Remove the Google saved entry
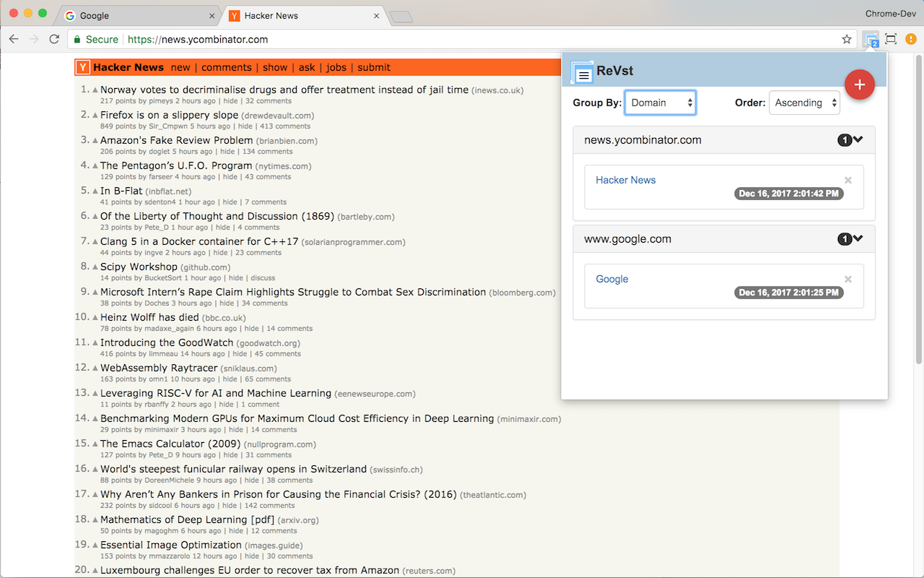 click(x=848, y=279)
